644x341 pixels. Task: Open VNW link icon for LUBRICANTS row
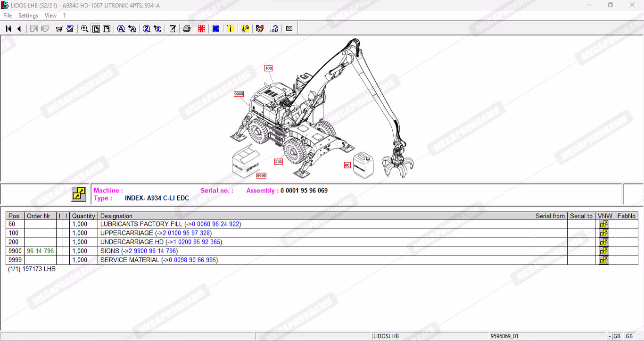click(604, 225)
